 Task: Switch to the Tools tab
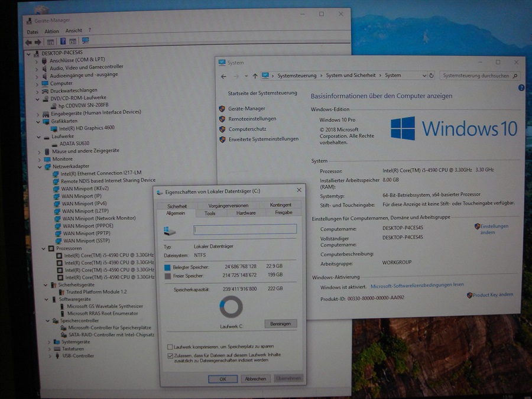click(x=210, y=213)
